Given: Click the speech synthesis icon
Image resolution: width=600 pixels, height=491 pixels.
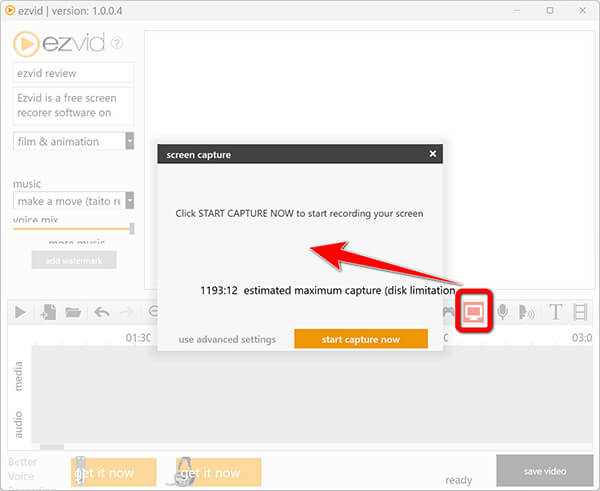Looking at the screenshot, I should pos(527,312).
